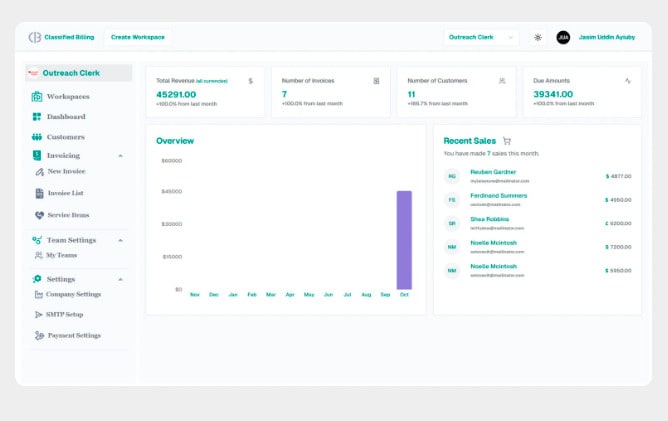Image resolution: width=668 pixels, height=421 pixels.
Task: Toggle the light/dark theme sun button
Action: (x=537, y=37)
